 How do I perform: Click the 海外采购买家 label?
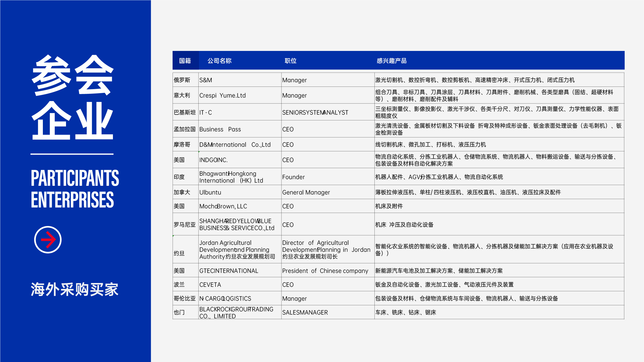pos(74,289)
